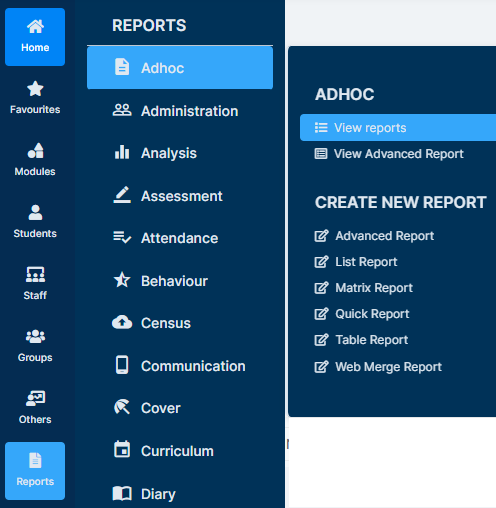This screenshot has height=508, width=496.
Task: Click the Home house icon
Action: (35, 26)
